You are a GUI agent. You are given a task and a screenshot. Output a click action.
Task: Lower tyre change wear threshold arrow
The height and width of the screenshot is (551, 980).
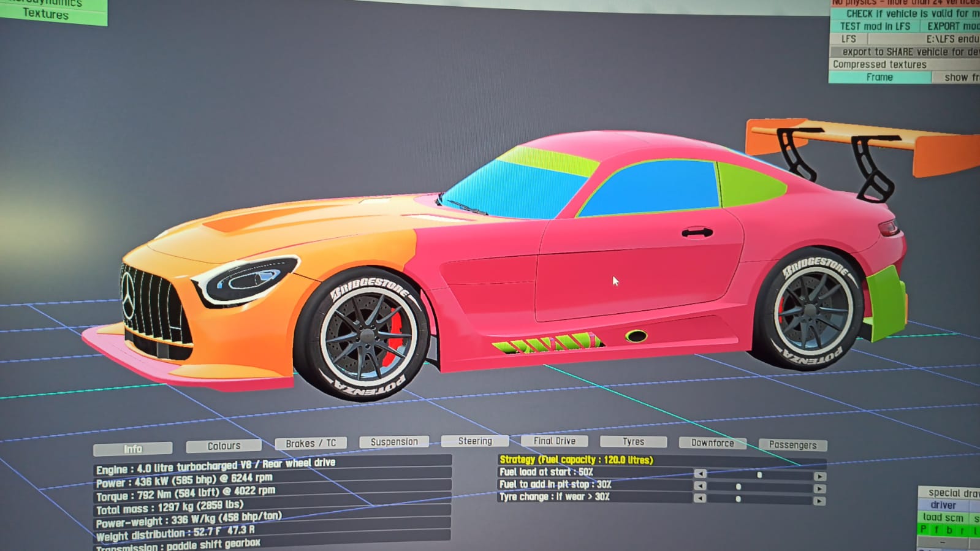pyautogui.click(x=700, y=498)
